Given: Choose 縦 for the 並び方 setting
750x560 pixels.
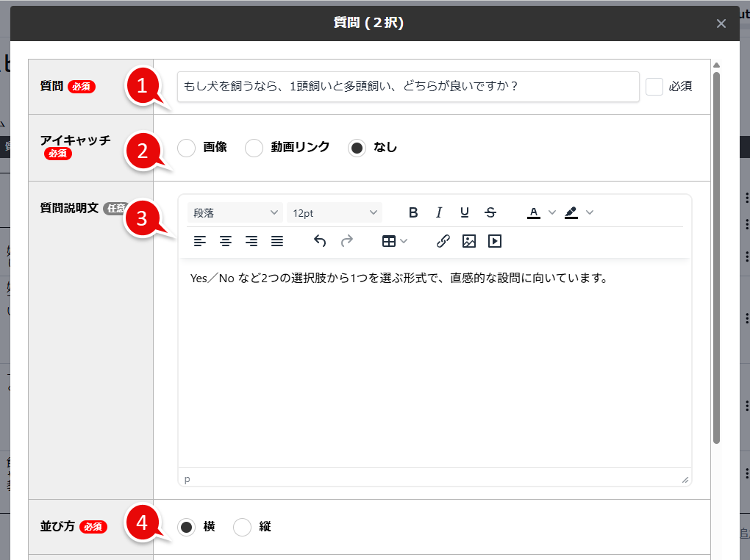Looking at the screenshot, I should [x=243, y=527].
